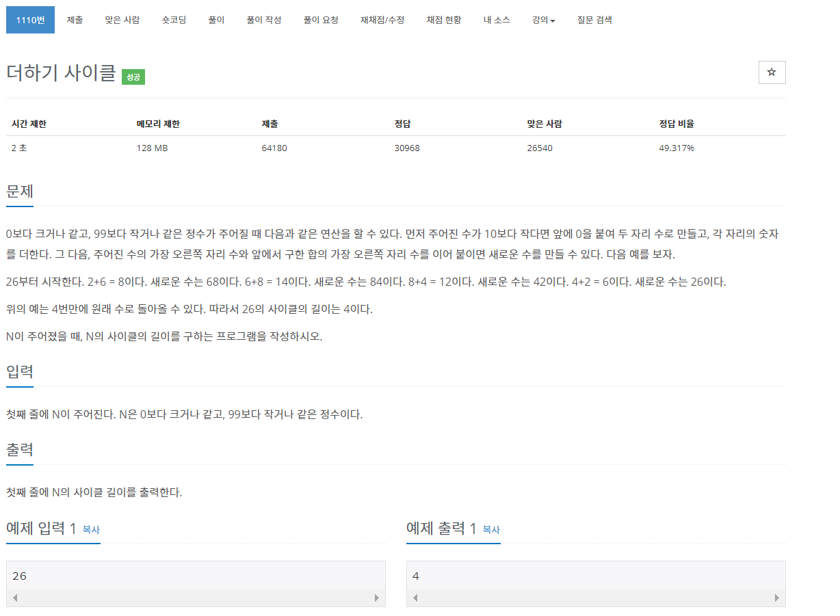
Task: Open the 재채점/수정 tab
Action: point(382,20)
